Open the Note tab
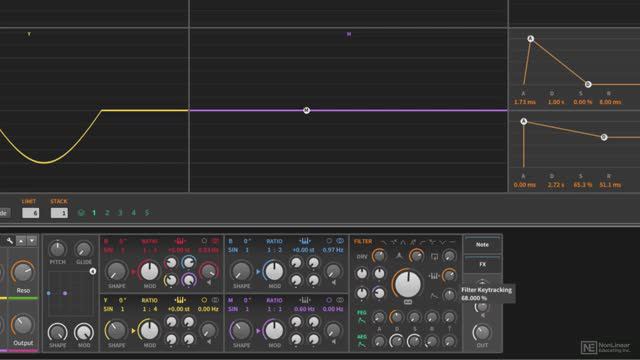 click(x=482, y=244)
